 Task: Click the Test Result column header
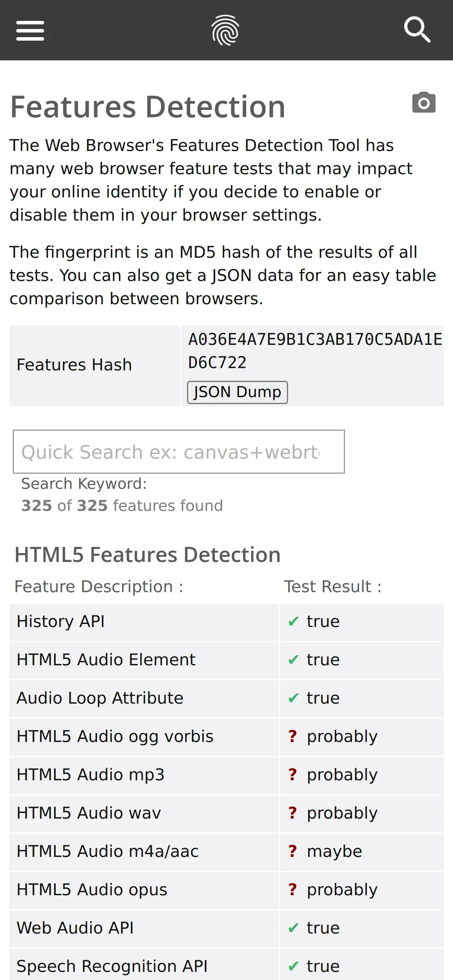[333, 587]
